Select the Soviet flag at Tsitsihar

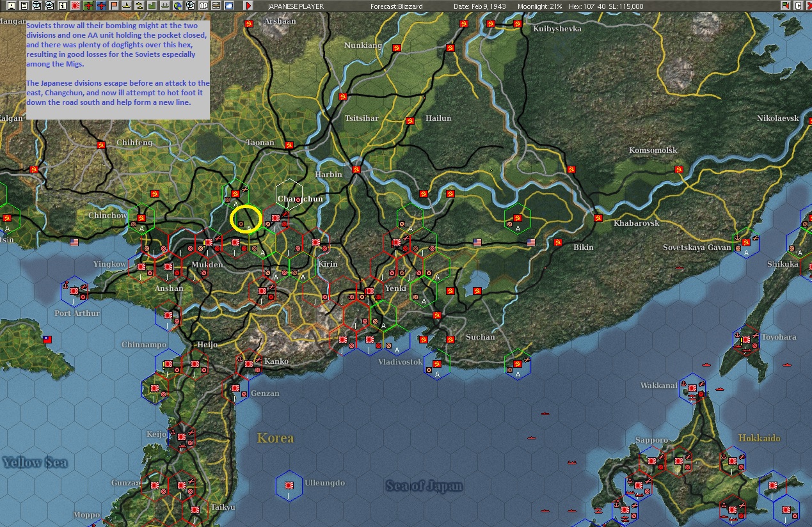pos(343,96)
